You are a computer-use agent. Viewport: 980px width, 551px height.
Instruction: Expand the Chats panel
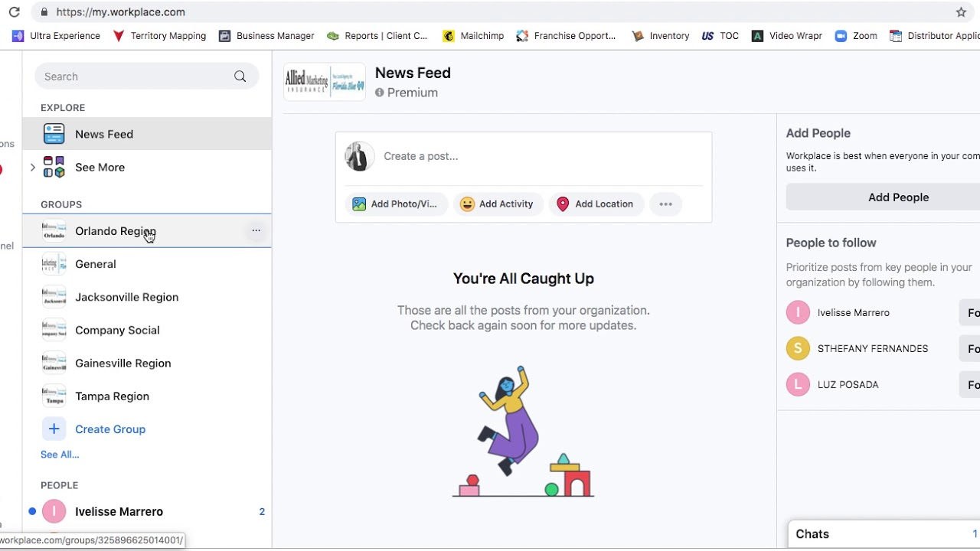[x=884, y=534]
